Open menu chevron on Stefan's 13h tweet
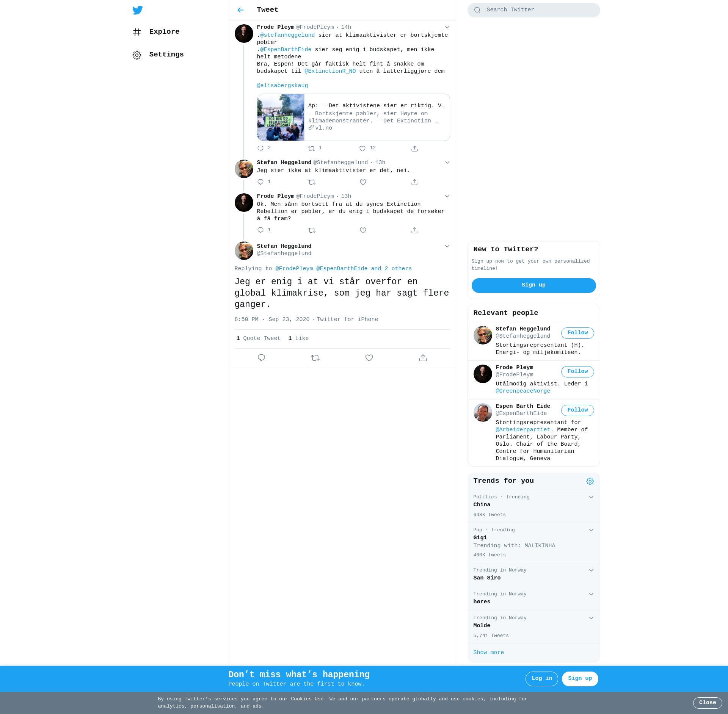 point(447,163)
